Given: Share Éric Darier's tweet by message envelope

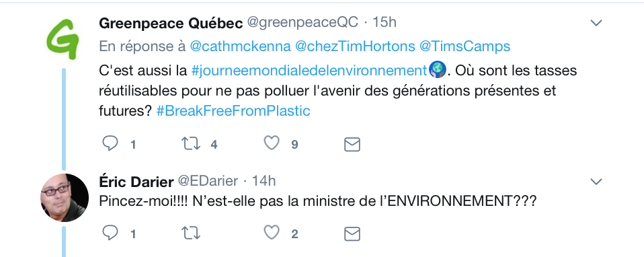Looking at the screenshot, I should 352,234.
